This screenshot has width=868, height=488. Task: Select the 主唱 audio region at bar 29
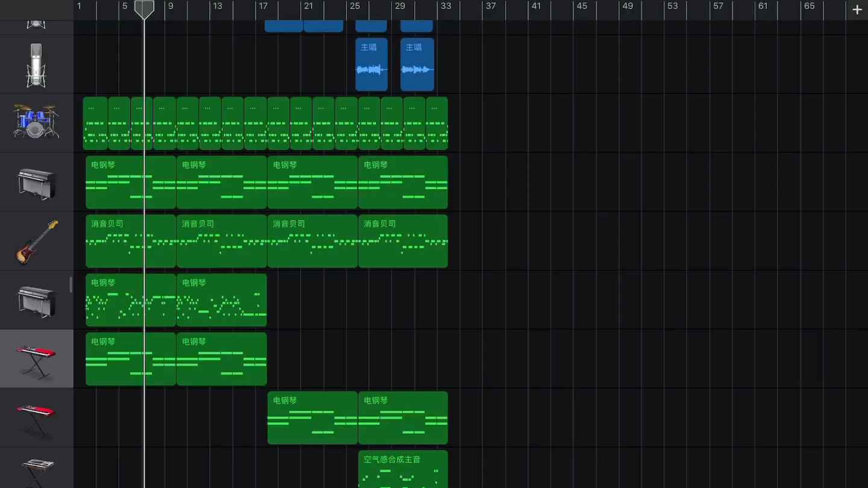pos(417,64)
